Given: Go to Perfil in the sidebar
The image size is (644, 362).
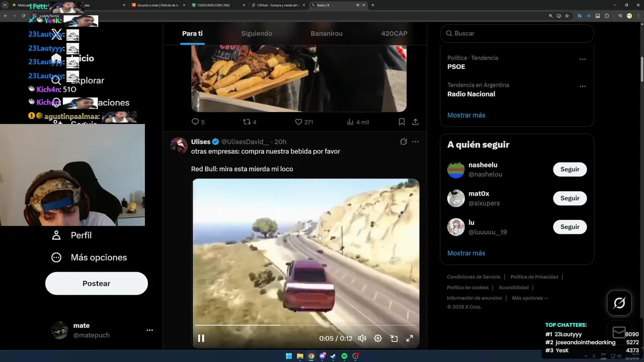Looking at the screenshot, I should (71, 235).
